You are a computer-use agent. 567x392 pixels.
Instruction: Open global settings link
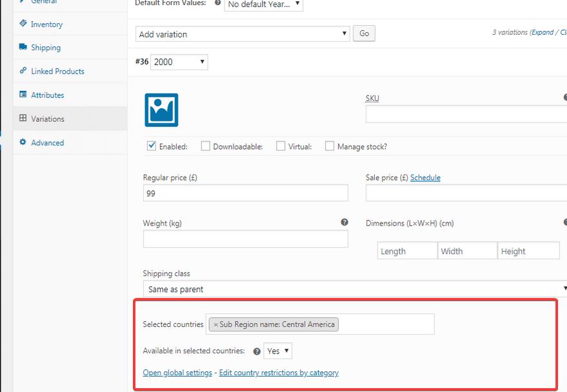(177, 373)
